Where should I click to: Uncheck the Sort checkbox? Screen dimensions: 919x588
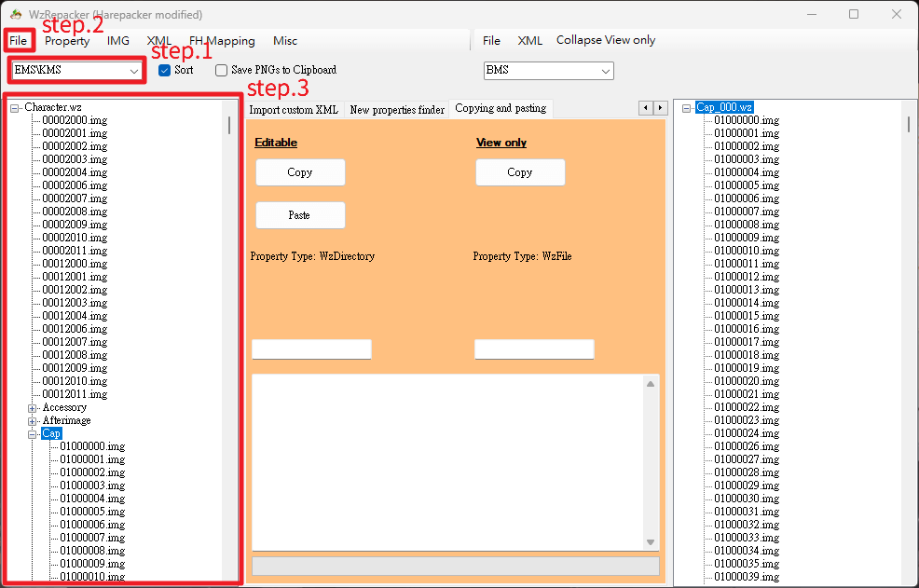click(x=165, y=70)
